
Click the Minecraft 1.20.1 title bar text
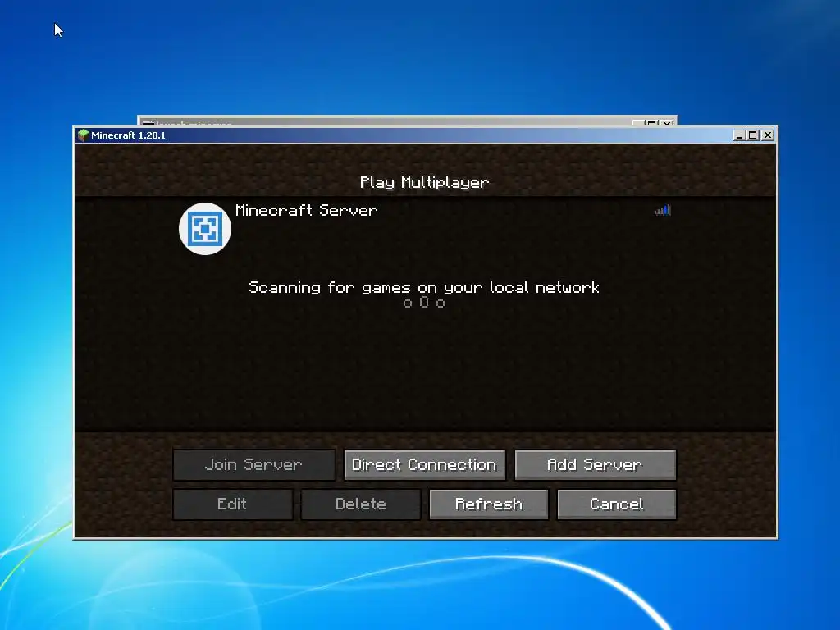[128, 135]
